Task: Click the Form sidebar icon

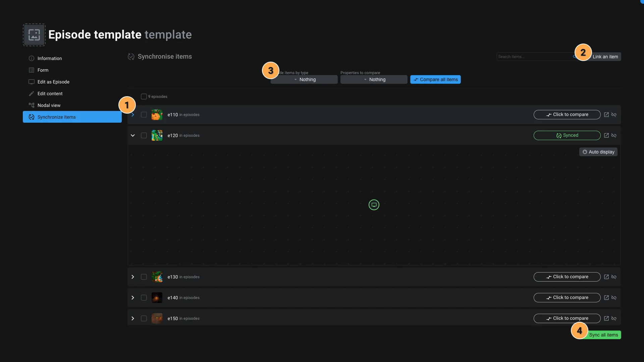Action: [x=32, y=70]
